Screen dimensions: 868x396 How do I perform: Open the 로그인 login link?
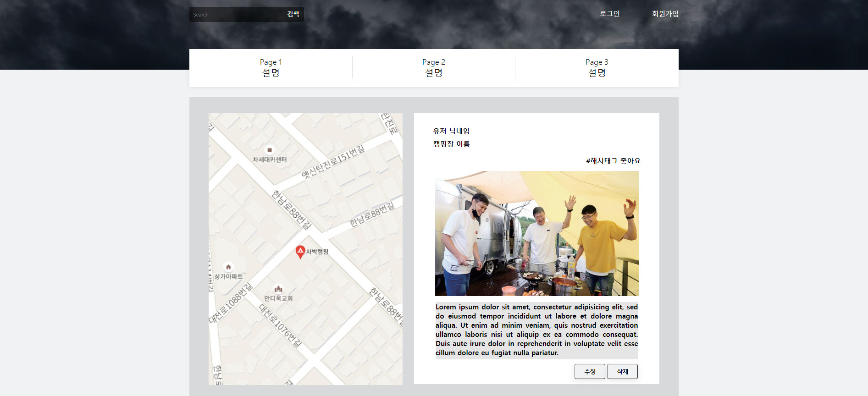(x=609, y=14)
